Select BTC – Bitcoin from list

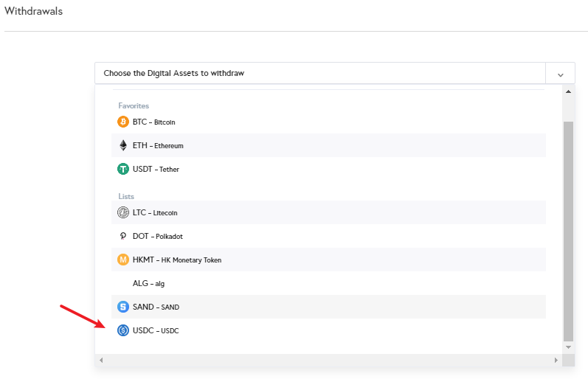pyautogui.click(x=328, y=122)
